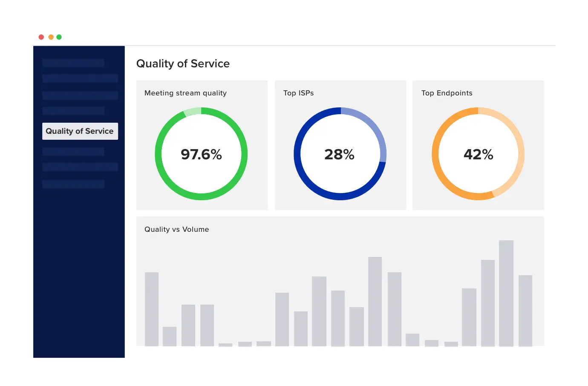Open the sidebar item directly above Quality of Service
This screenshot has height=386, width=588.
pyautogui.click(x=73, y=111)
